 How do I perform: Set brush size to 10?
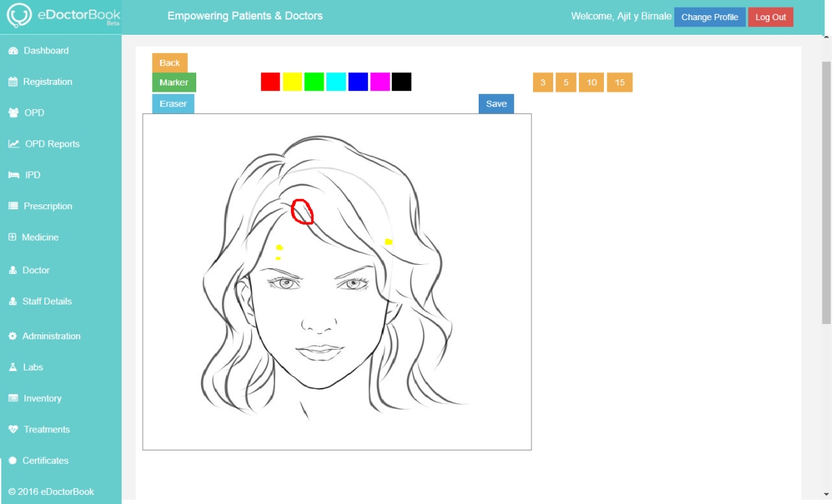point(591,83)
